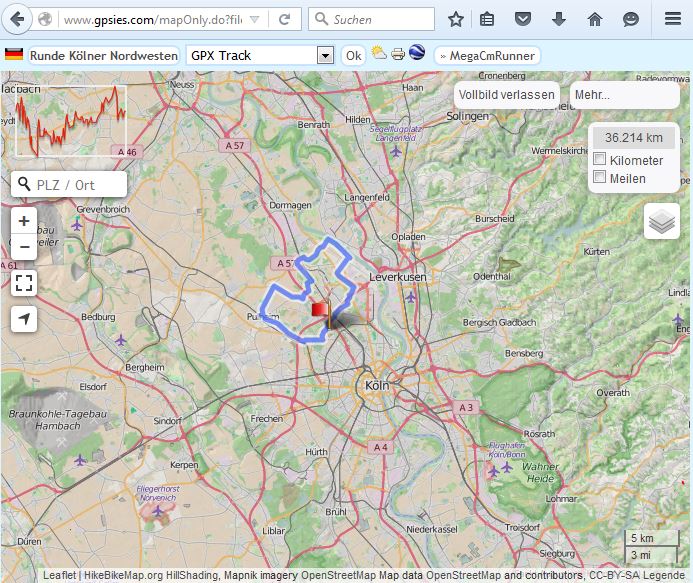Open the URL bar history dropdown

[x=255, y=19]
